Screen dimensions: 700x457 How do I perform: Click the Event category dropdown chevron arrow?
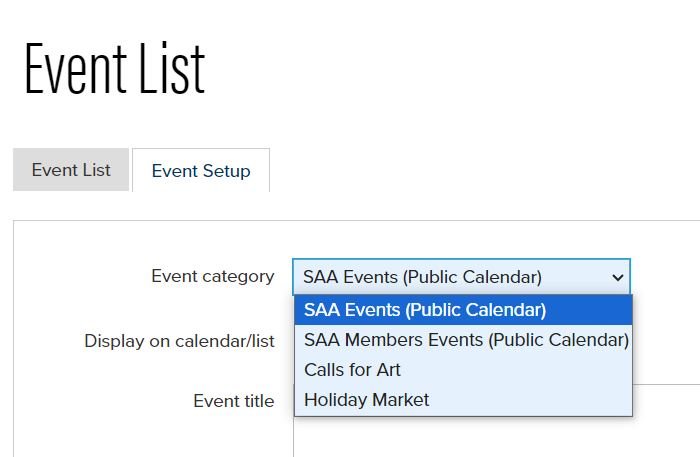(618, 278)
